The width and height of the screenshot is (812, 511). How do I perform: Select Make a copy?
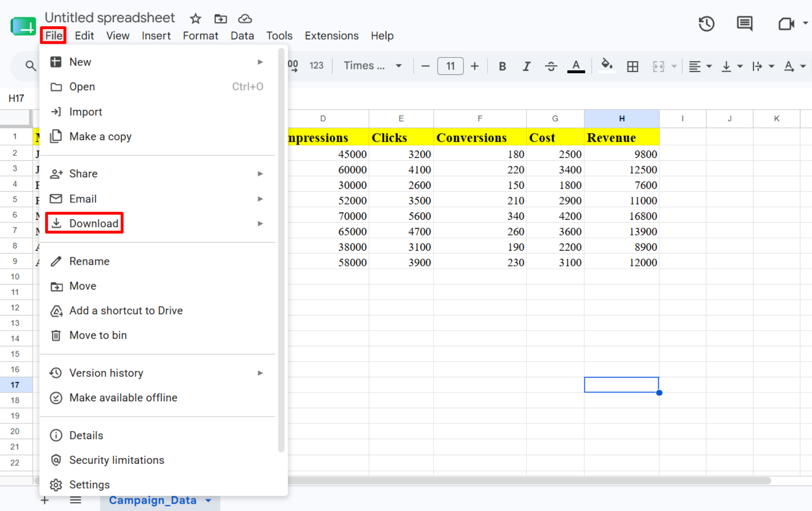pos(157,137)
